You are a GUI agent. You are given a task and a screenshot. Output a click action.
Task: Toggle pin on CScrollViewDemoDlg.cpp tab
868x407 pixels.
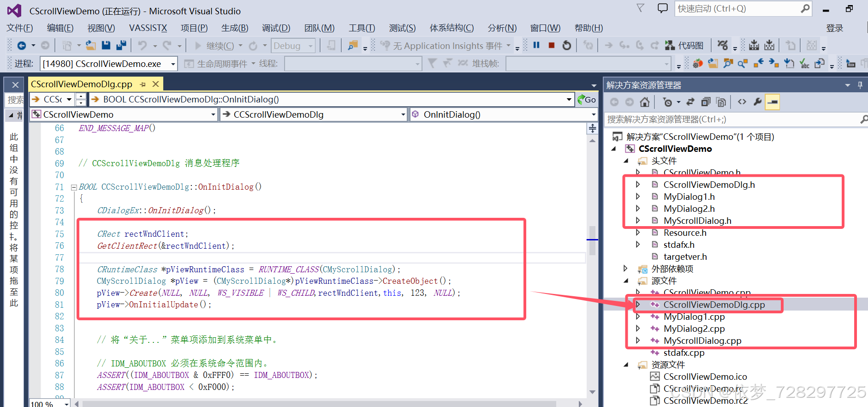coord(143,84)
